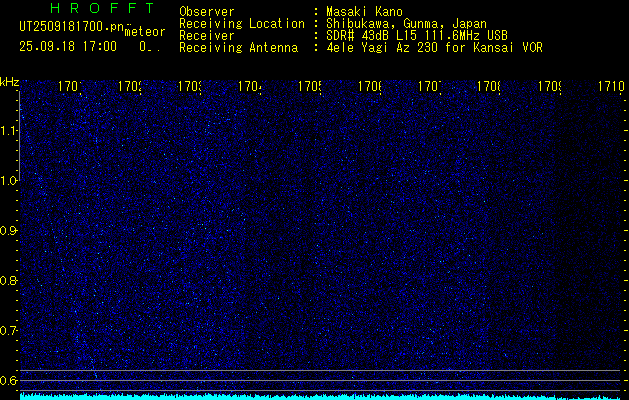The width and height of the screenshot is (629, 400).
Task: Click the 1.0 kHz axis label
Action: pos(8,181)
